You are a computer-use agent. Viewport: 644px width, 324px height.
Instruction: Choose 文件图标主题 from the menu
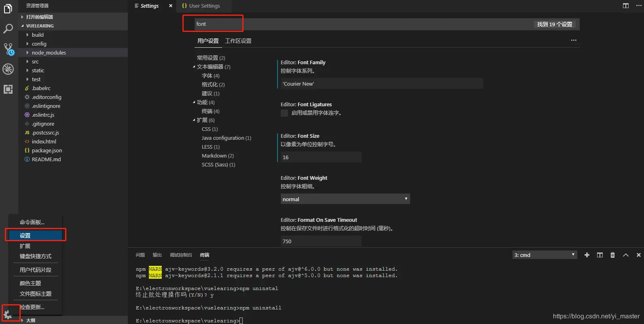point(36,294)
